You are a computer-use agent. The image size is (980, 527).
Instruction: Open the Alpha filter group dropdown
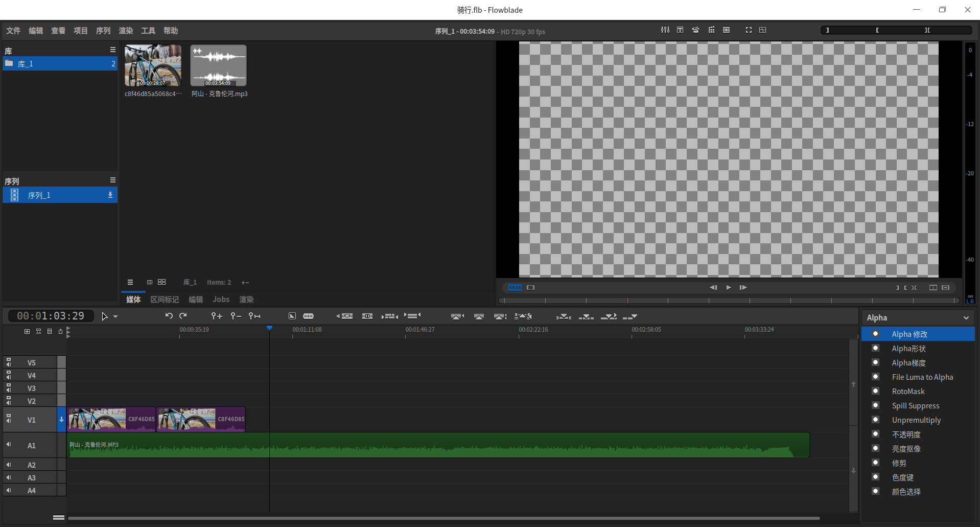(918, 317)
